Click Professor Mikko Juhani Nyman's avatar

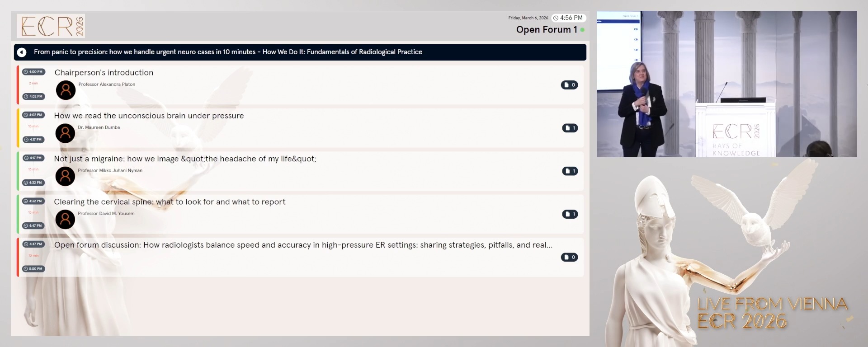65,176
